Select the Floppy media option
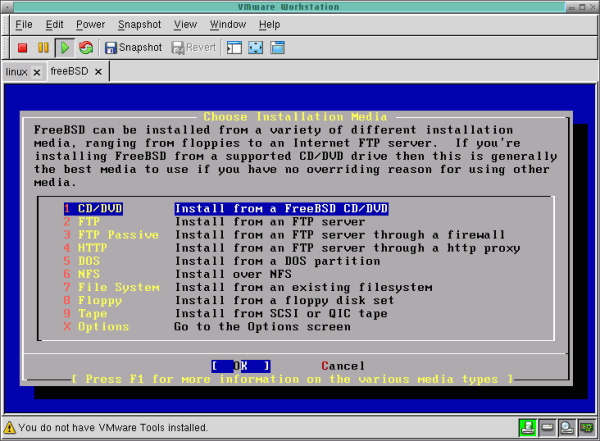The height and width of the screenshot is (441, 600). point(93,300)
